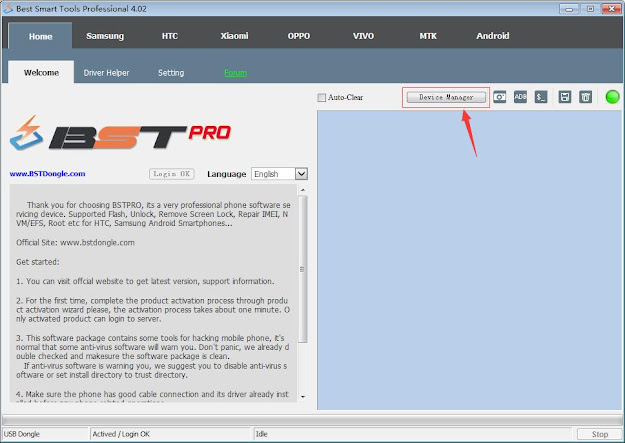
Task: Open the Language dropdown arrow
Action: tap(301, 174)
